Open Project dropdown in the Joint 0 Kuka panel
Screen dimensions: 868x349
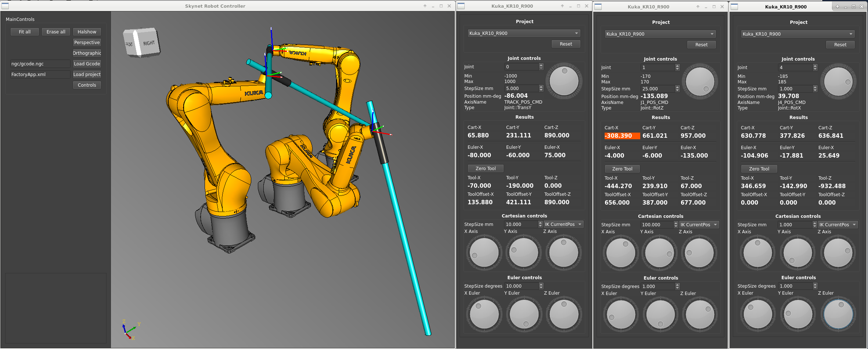click(524, 33)
